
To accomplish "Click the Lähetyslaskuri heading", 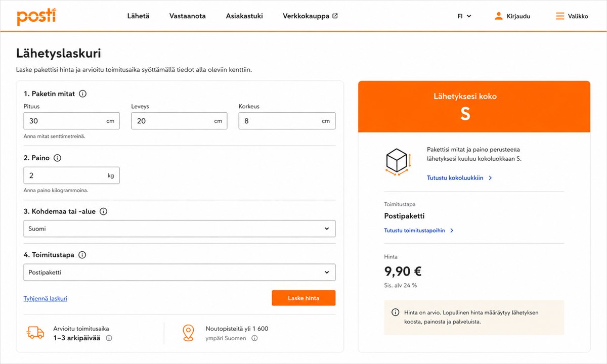I will (x=59, y=54).
